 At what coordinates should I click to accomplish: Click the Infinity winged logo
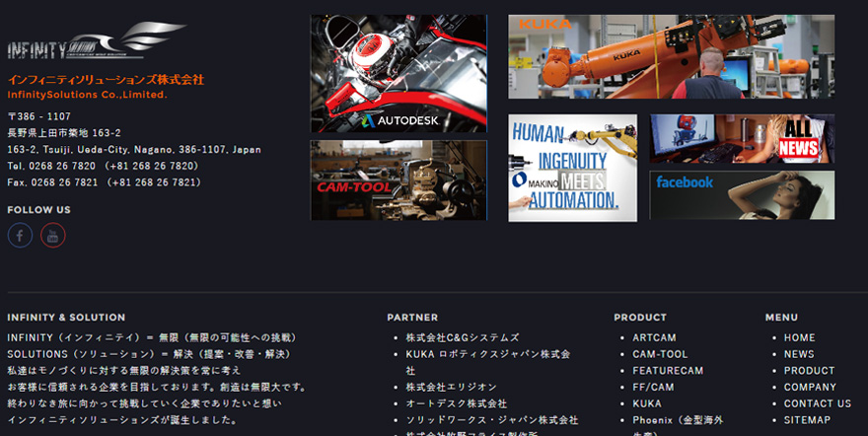coord(97,40)
